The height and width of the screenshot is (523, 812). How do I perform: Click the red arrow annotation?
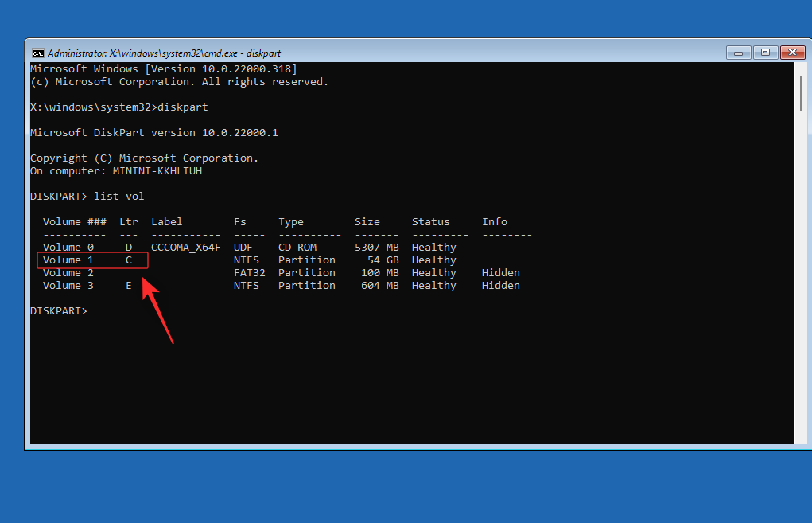[157, 310]
